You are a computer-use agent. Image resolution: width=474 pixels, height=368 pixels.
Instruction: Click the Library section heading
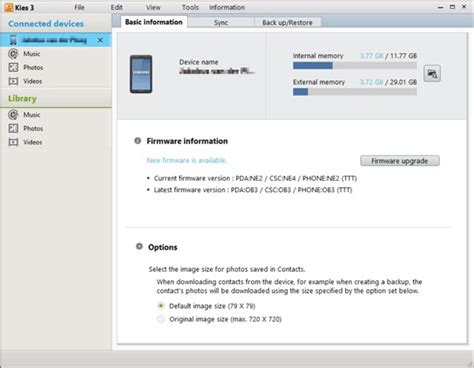coord(22,99)
